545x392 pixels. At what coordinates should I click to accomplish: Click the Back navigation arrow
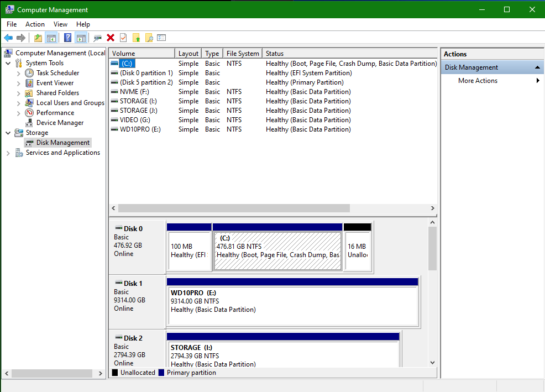pyautogui.click(x=8, y=37)
